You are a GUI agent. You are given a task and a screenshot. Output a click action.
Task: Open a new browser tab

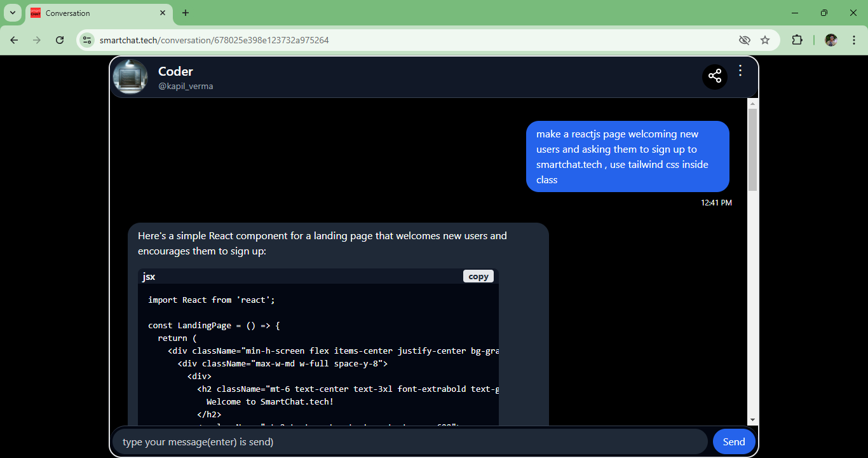[186, 13]
